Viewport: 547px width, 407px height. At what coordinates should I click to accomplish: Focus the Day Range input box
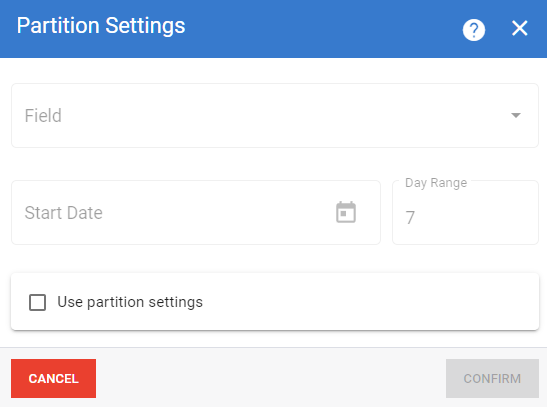pyautogui.click(x=465, y=212)
